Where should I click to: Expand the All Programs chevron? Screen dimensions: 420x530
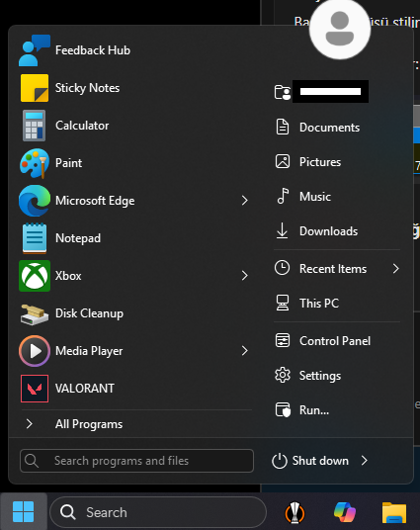click(x=30, y=424)
